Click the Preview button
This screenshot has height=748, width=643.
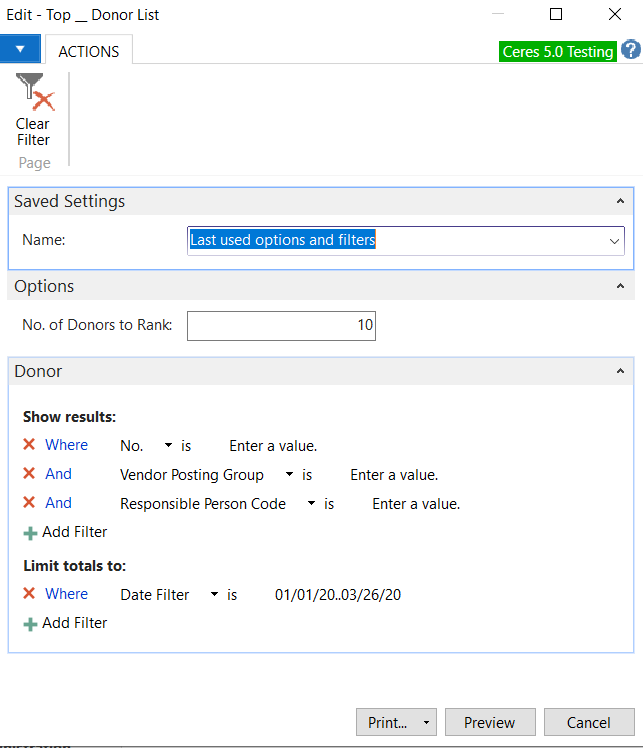[x=489, y=722]
